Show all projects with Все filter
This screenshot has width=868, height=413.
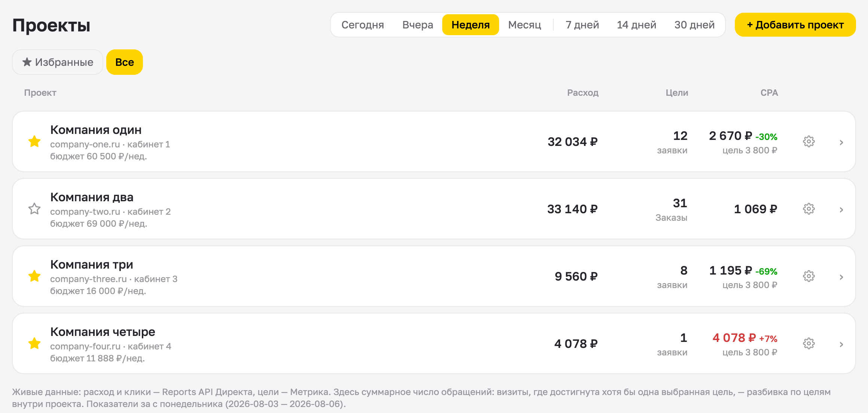125,62
